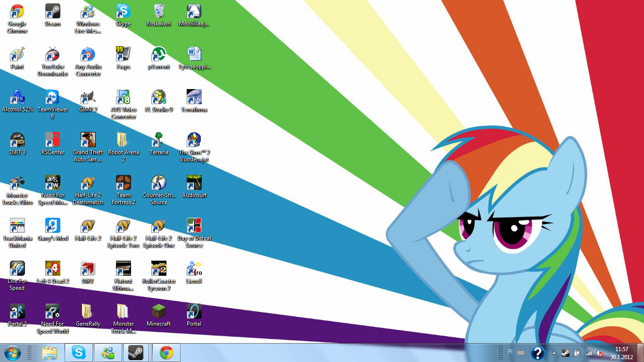Select the Minecraft desktop shortcut
Viewport: 644px width, 362px height.
pos(159,316)
